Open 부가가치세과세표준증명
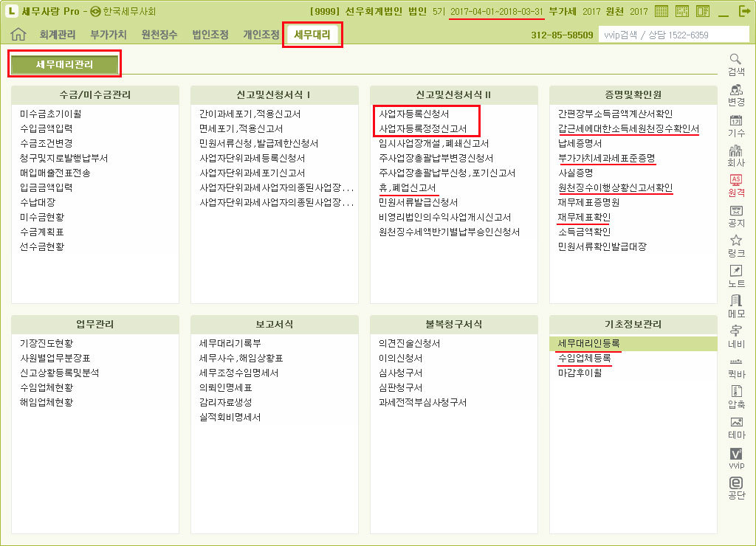Viewport: 756px width, 546px height. click(x=607, y=158)
